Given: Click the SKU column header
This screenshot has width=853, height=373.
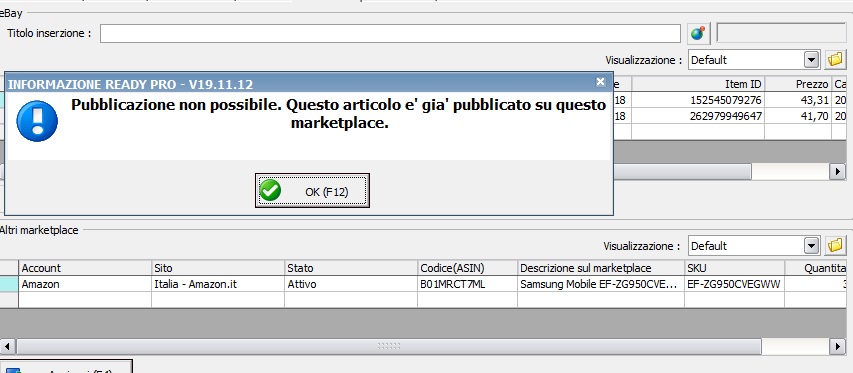Looking at the screenshot, I should click(x=734, y=268).
